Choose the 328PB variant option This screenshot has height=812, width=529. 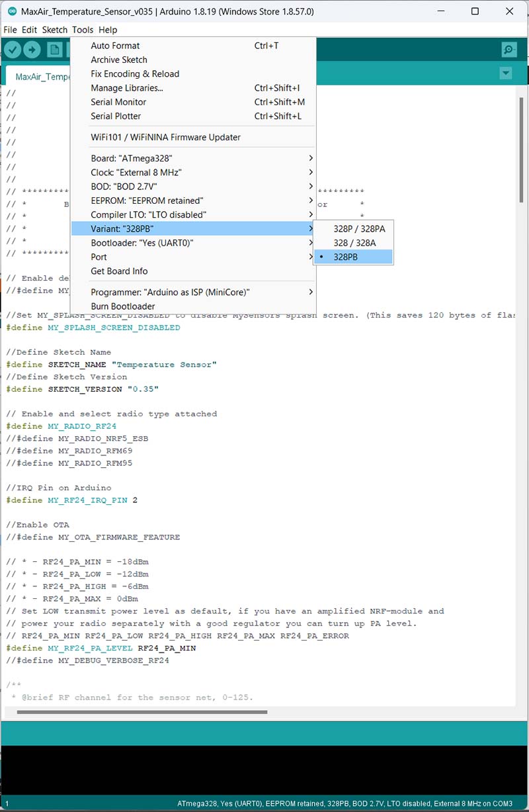point(345,257)
